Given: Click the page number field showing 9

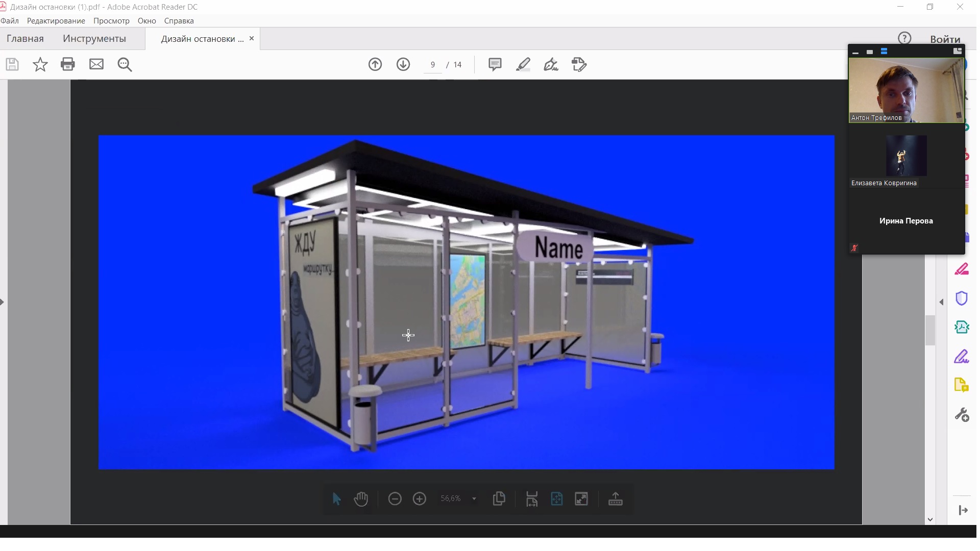Looking at the screenshot, I should point(433,65).
